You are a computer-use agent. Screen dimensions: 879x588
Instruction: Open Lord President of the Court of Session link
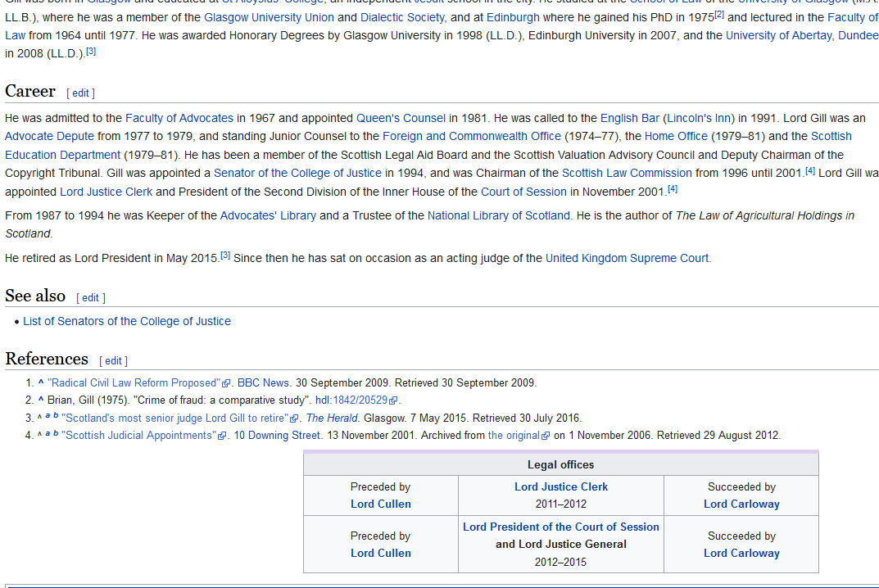click(561, 527)
